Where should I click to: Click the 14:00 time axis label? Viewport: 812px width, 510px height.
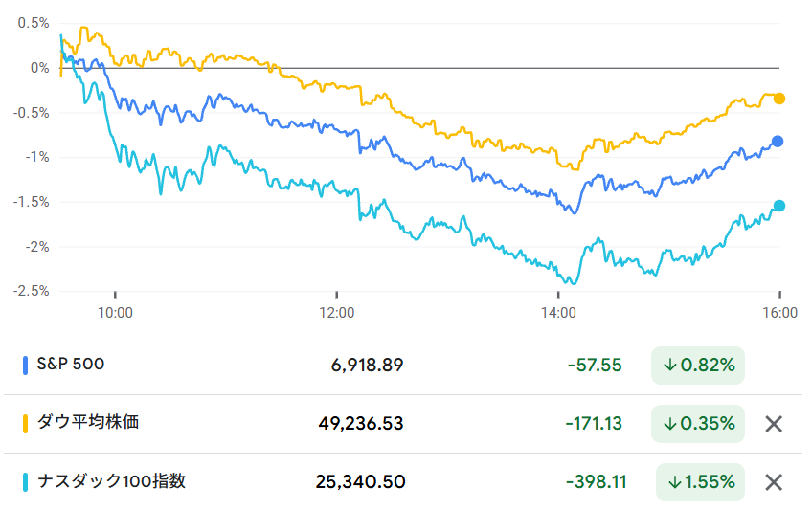point(558,312)
